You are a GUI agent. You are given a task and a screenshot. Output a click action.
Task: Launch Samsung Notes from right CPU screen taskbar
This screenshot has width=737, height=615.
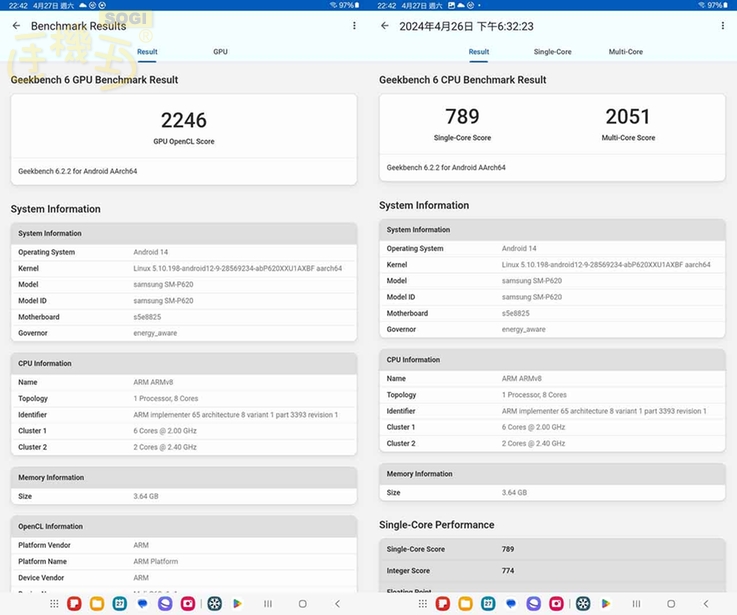coord(443,603)
